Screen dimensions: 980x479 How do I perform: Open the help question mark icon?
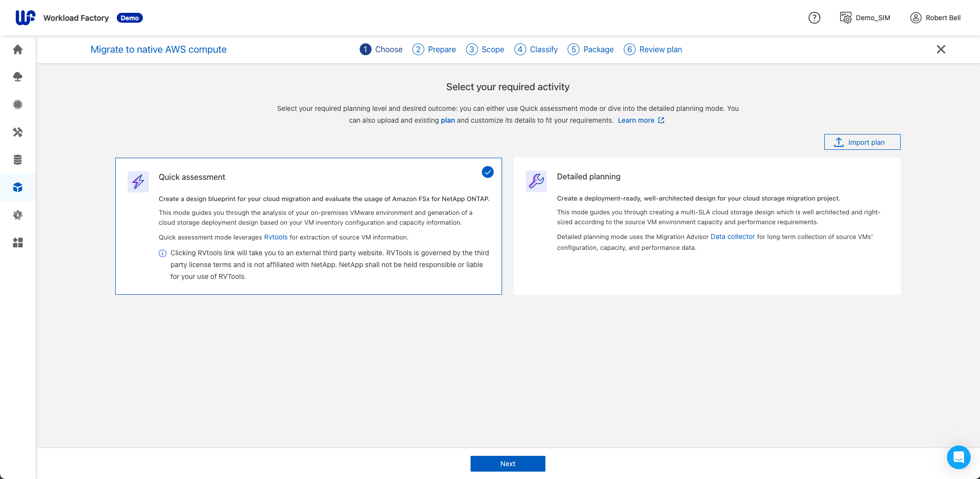tap(814, 18)
